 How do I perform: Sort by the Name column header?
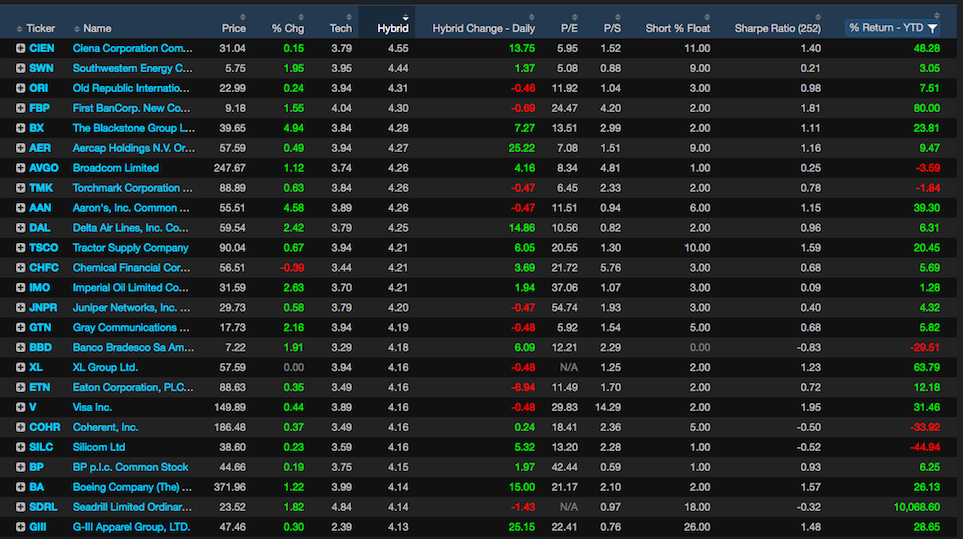[x=97, y=28]
